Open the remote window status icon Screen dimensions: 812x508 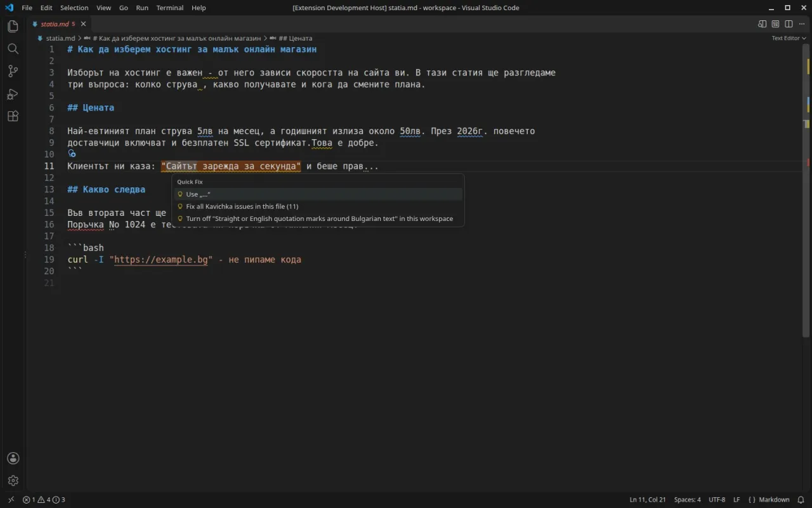pos(11,500)
